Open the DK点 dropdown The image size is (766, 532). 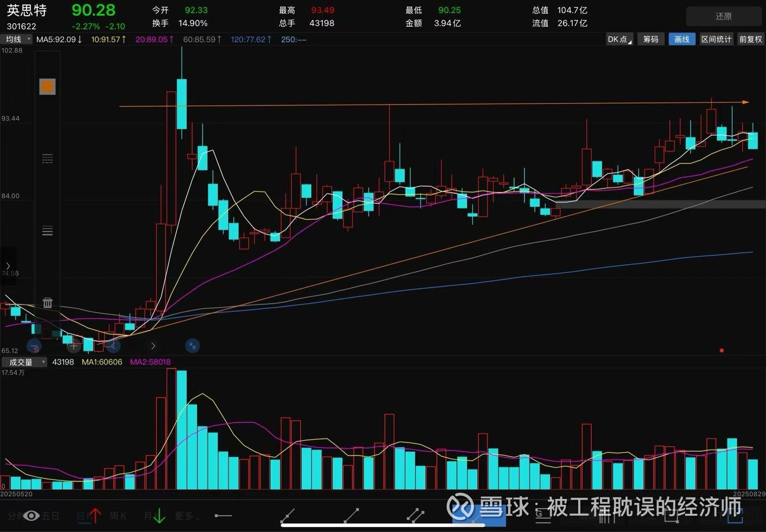coord(620,39)
